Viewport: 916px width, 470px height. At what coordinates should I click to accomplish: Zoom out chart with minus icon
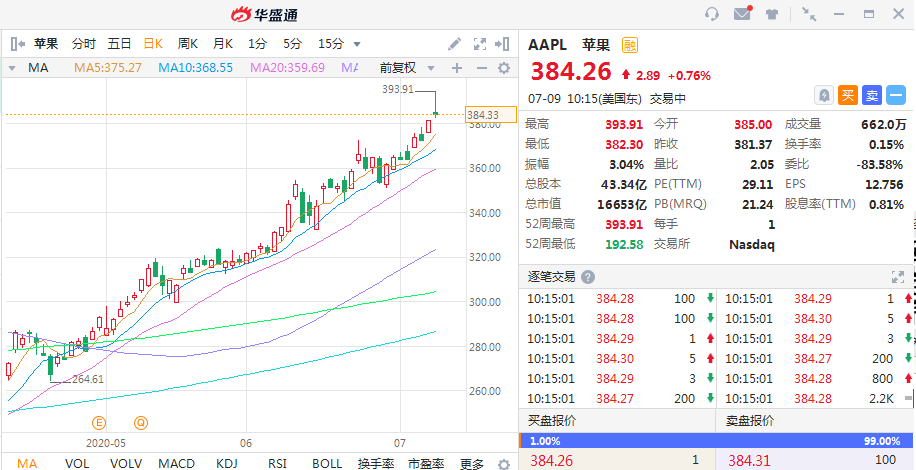[481, 68]
